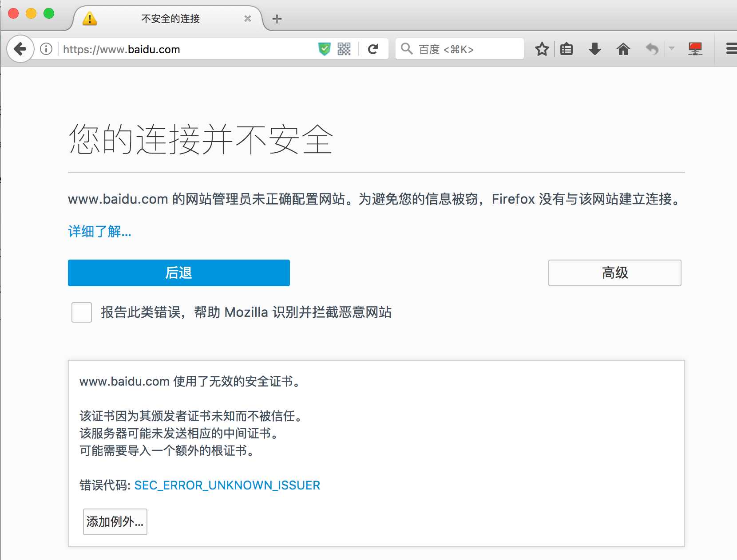Click the macOS green fullscreen window button
This screenshot has height=560, width=737.
[49, 13]
